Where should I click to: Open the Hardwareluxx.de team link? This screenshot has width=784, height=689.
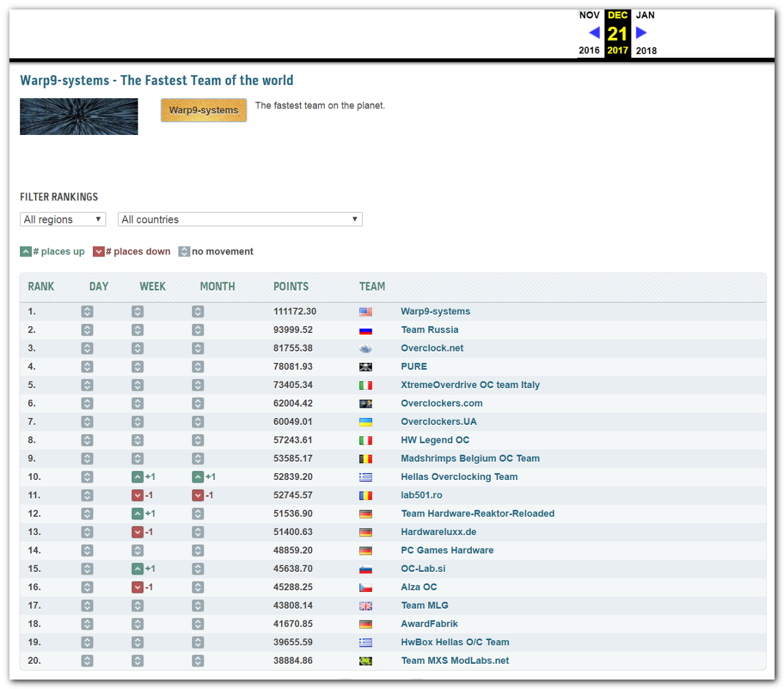click(438, 532)
